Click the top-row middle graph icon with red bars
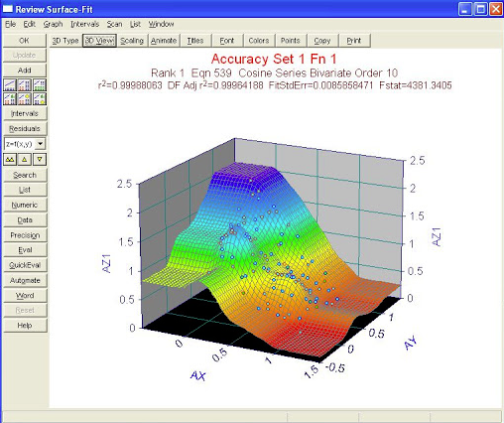Viewport: 504px width, 423px height. pyautogui.click(x=25, y=85)
